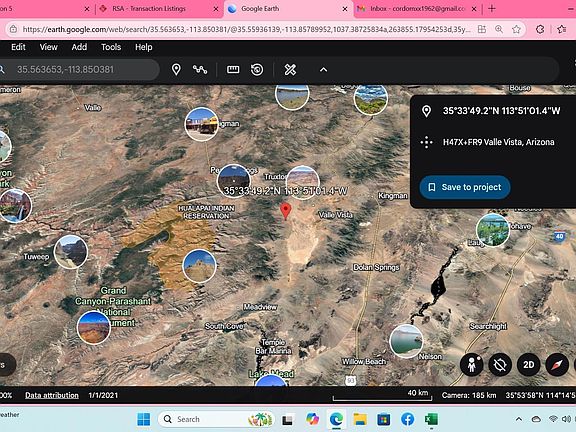Open photo thumbnail near Kingman label

click(201, 124)
